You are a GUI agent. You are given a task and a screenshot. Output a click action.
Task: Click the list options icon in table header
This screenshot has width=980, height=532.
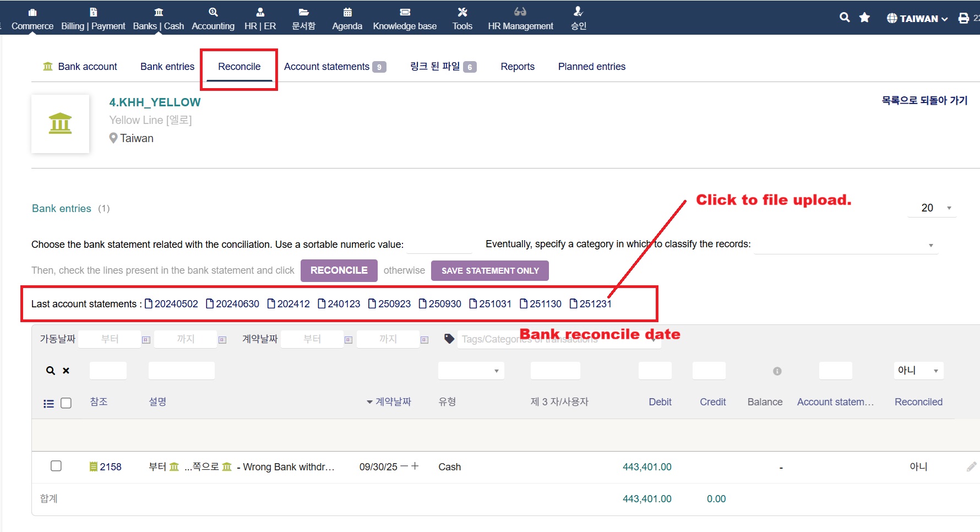48,403
